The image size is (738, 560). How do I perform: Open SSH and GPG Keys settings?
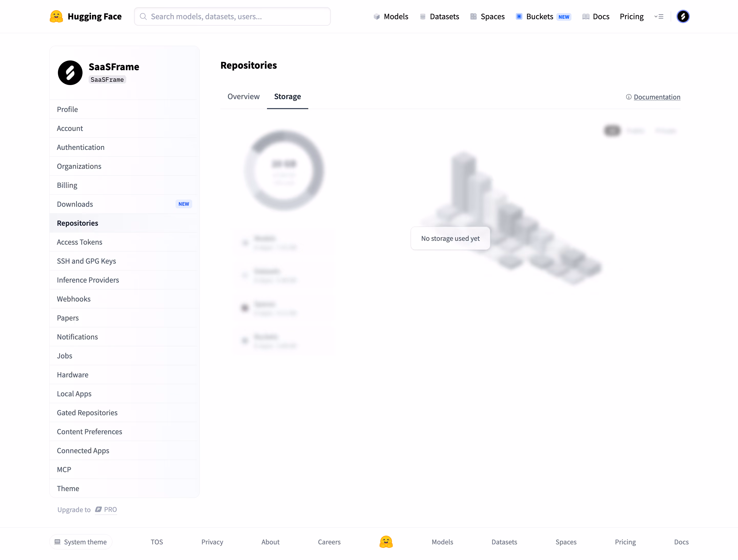[125, 261]
